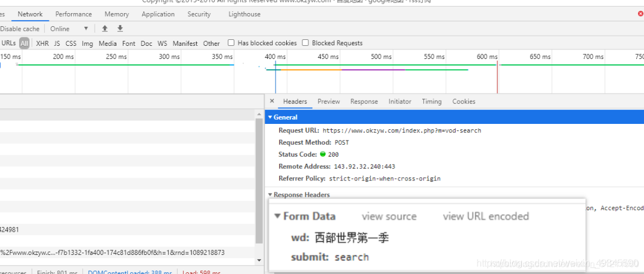
Task: Filter requests by All
Action: [x=24, y=43]
